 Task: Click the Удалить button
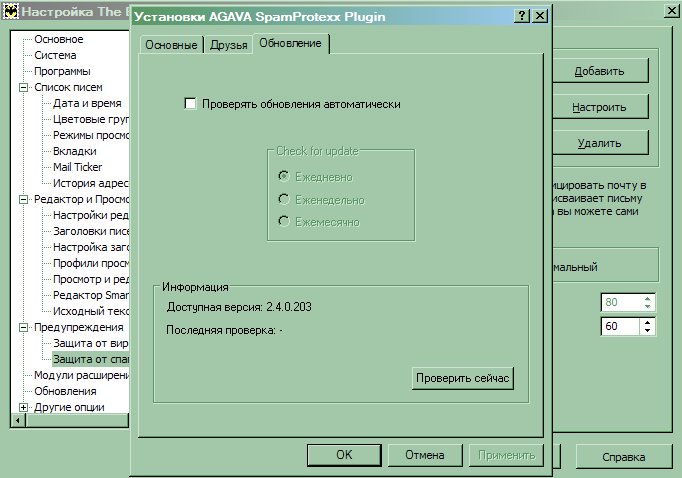[600, 143]
